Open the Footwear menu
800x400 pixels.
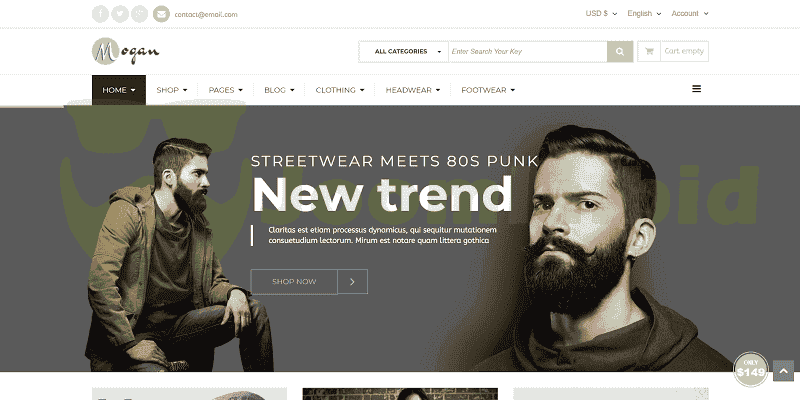click(x=488, y=90)
